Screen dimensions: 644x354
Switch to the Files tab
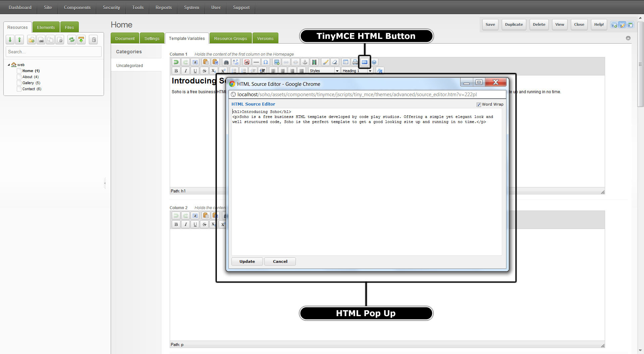point(69,27)
